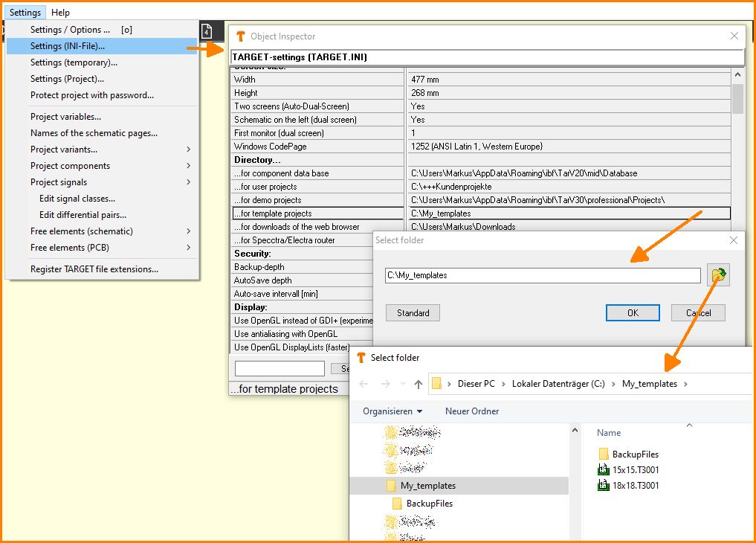Select My_templates in the folder tree
This screenshot has height=543, width=756.
click(427, 486)
